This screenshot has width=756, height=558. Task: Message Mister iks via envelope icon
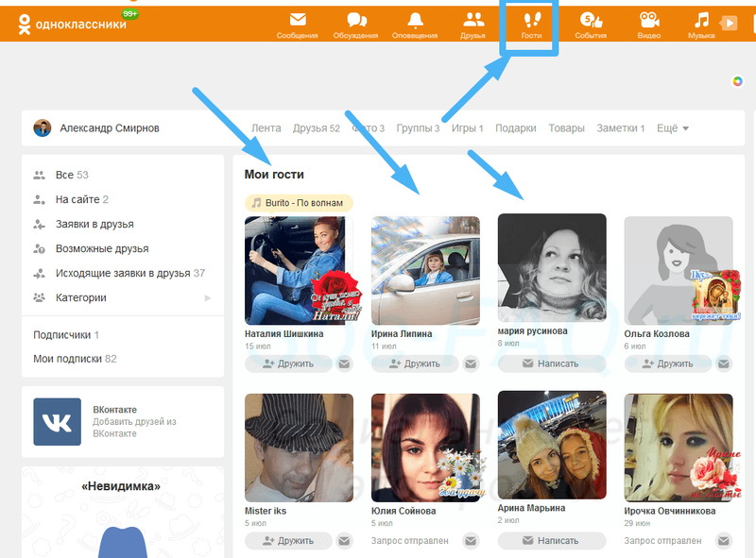click(x=344, y=541)
